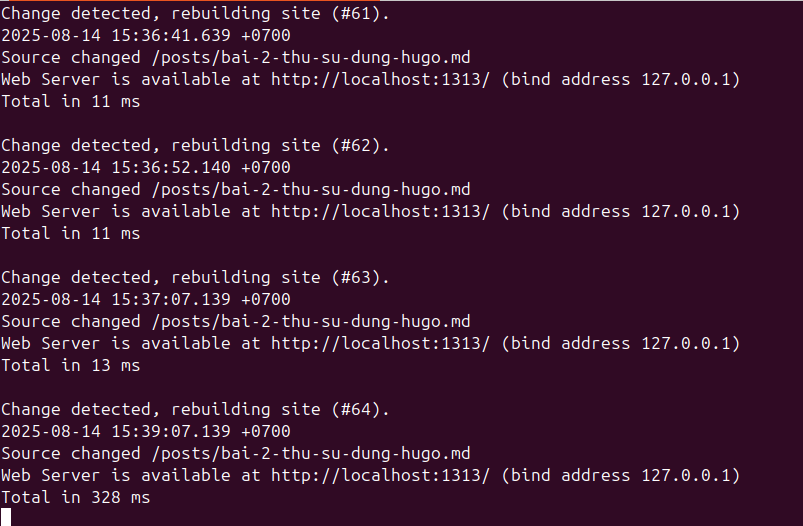The height and width of the screenshot is (526, 803).
Task: Open localhost URL under rebuild #63
Action: (380, 343)
